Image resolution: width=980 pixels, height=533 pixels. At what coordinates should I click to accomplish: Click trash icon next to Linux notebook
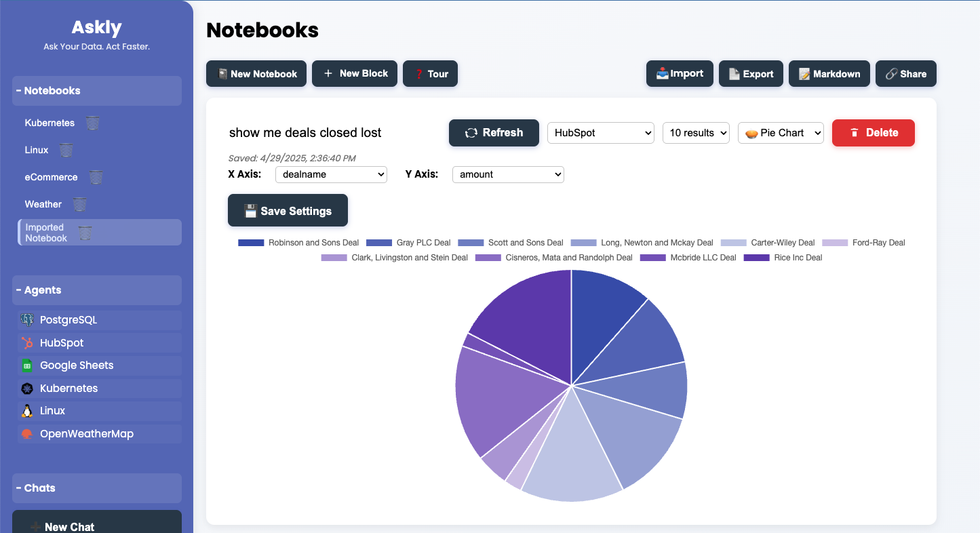66,150
